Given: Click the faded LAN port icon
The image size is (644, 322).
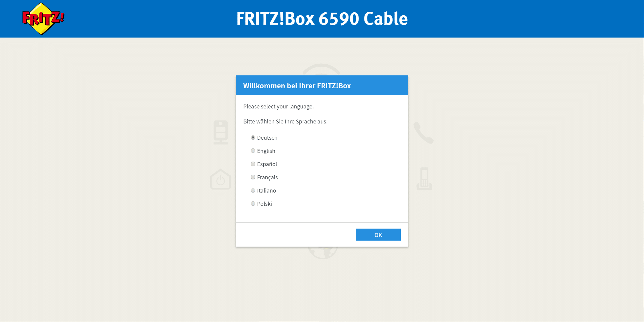Looking at the screenshot, I should pos(220,132).
